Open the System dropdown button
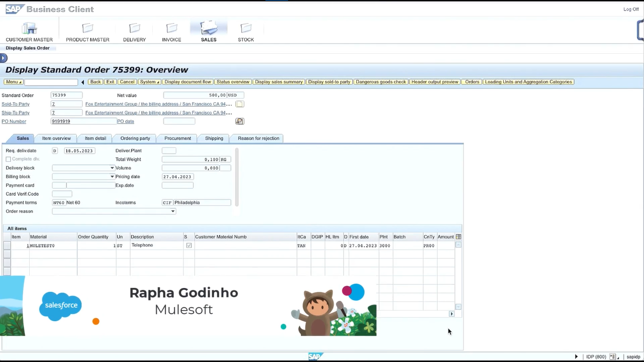The height and width of the screenshot is (362, 644). tap(149, 82)
